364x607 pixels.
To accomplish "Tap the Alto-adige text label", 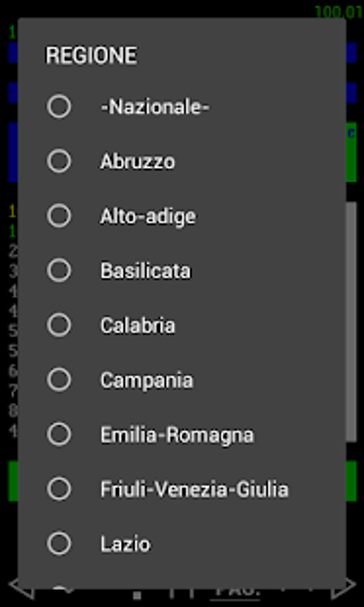I will [x=148, y=216].
